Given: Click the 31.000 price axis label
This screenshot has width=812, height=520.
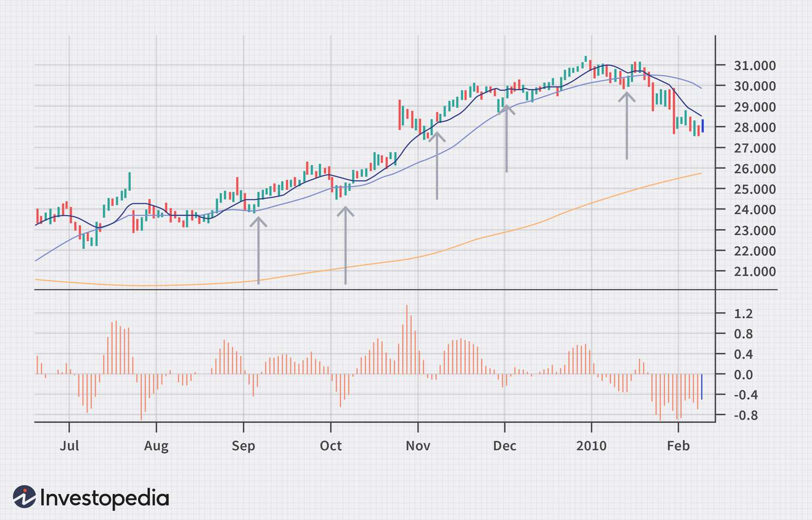Looking at the screenshot, I should (755, 65).
